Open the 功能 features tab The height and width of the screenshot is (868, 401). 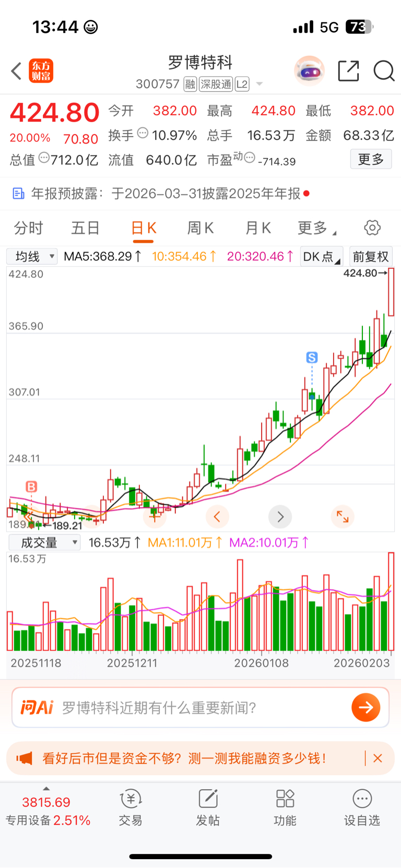pyautogui.click(x=285, y=808)
